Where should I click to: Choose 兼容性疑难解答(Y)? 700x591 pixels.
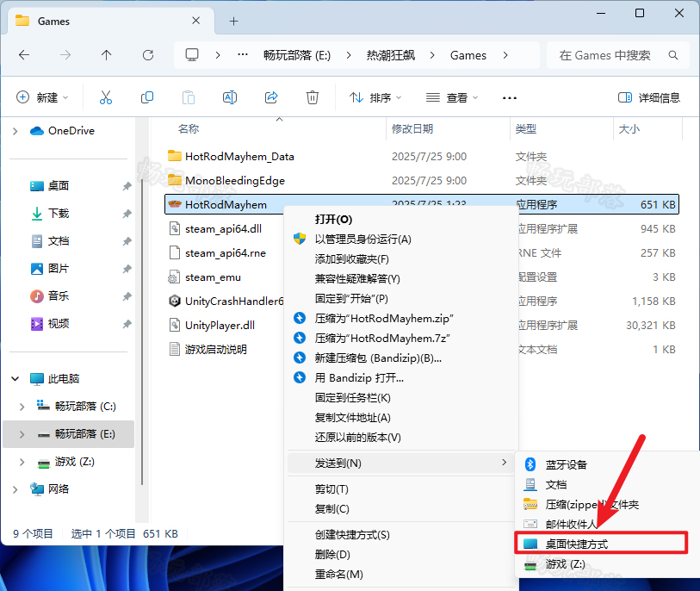point(357,279)
